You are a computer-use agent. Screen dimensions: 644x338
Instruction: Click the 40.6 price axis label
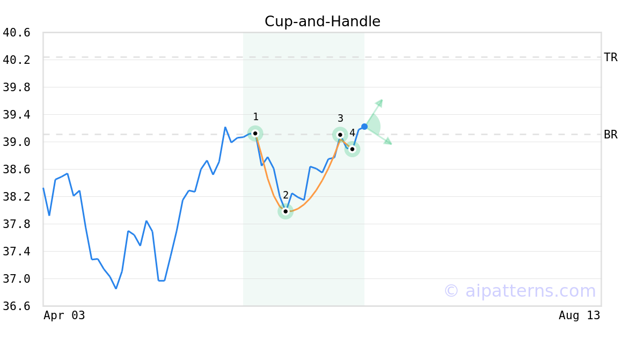pyautogui.click(x=17, y=33)
